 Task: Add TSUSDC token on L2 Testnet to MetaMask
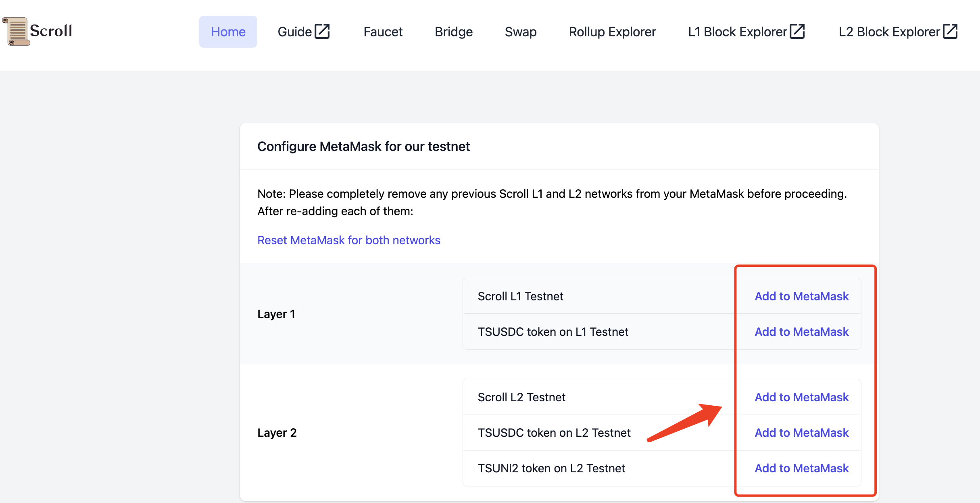pos(802,433)
